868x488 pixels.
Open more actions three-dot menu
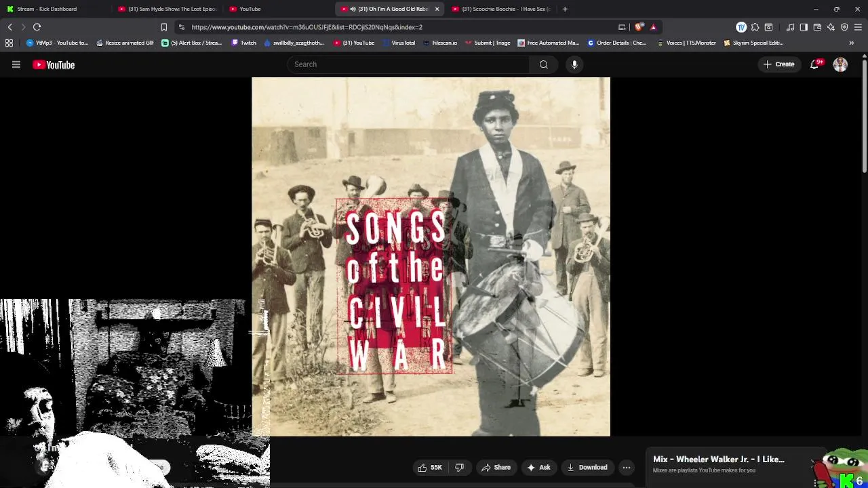pos(627,467)
